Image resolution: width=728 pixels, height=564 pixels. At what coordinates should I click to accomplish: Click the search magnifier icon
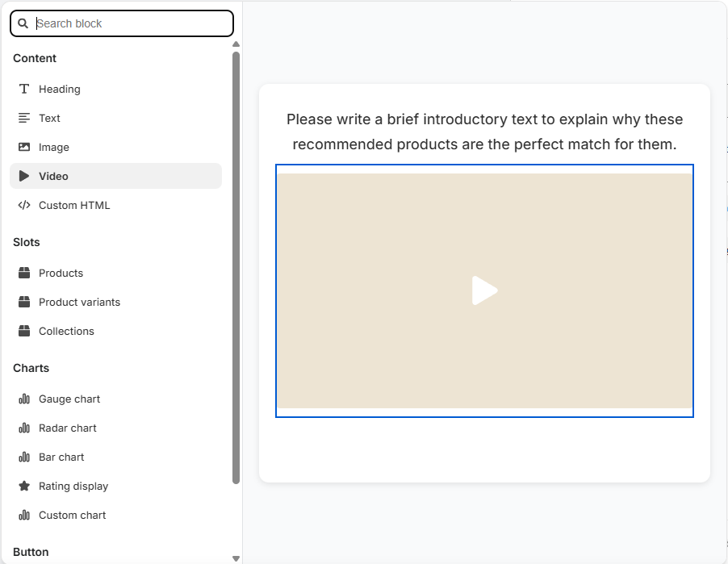(23, 23)
